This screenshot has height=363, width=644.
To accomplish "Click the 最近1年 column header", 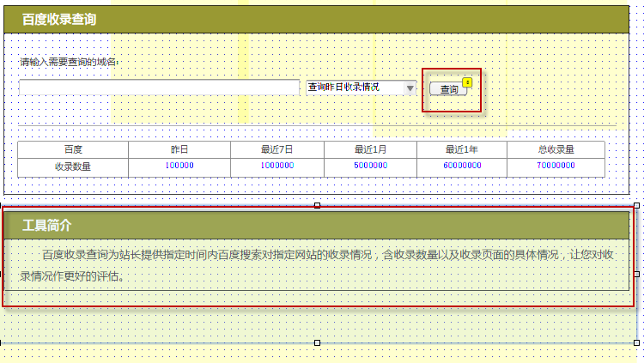I will click(462, 149).
